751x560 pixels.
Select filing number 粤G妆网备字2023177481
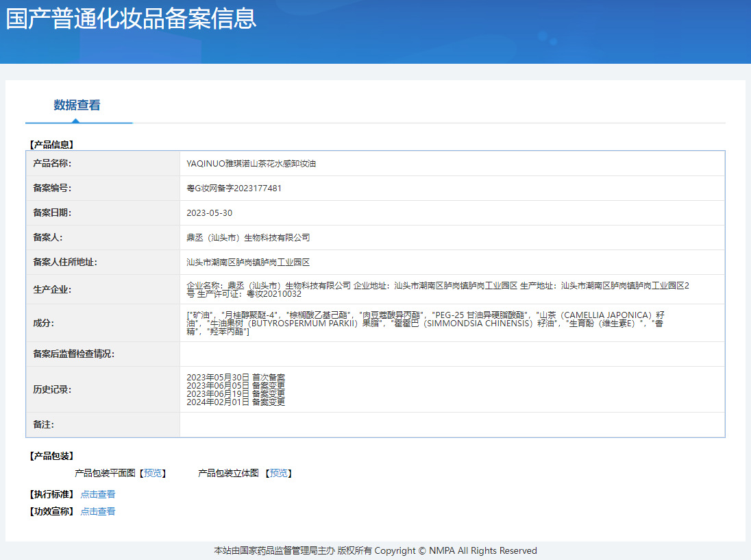click(x=234, y=188)
